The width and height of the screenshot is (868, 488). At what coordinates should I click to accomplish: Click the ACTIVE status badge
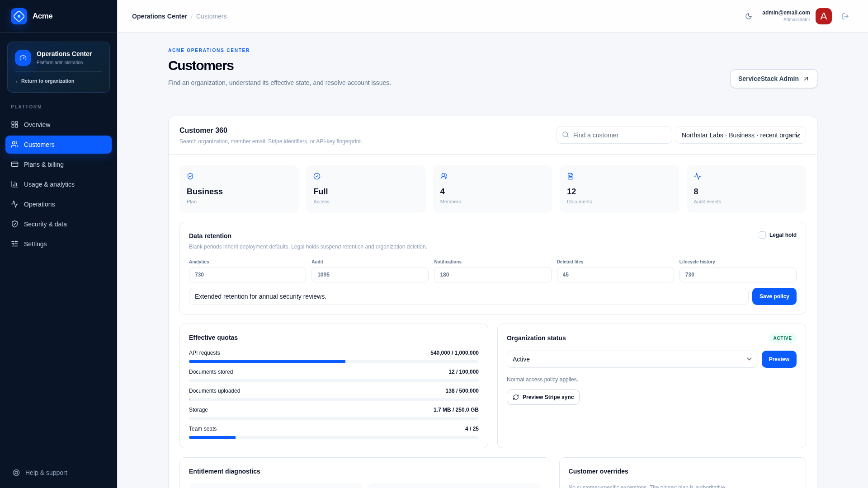pyautogui.click(x=783, y=338)
